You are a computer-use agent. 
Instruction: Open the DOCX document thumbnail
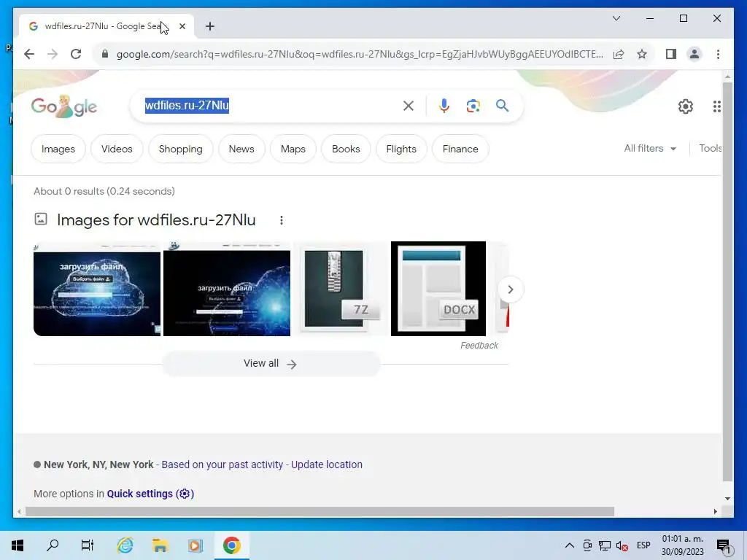pos(438,289)
